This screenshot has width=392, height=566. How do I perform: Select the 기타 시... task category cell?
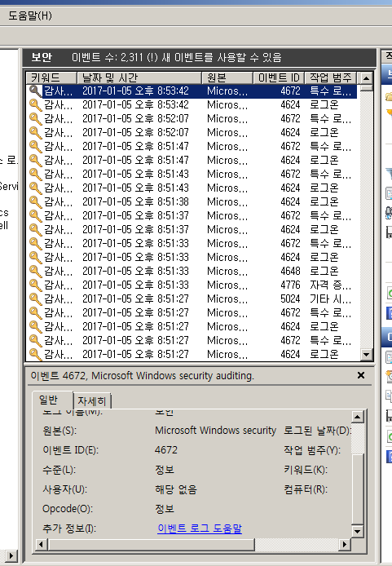(330, 298)
